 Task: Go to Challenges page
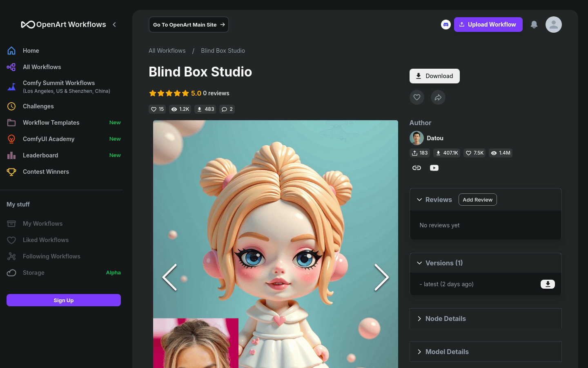click(x=38, y=106)
